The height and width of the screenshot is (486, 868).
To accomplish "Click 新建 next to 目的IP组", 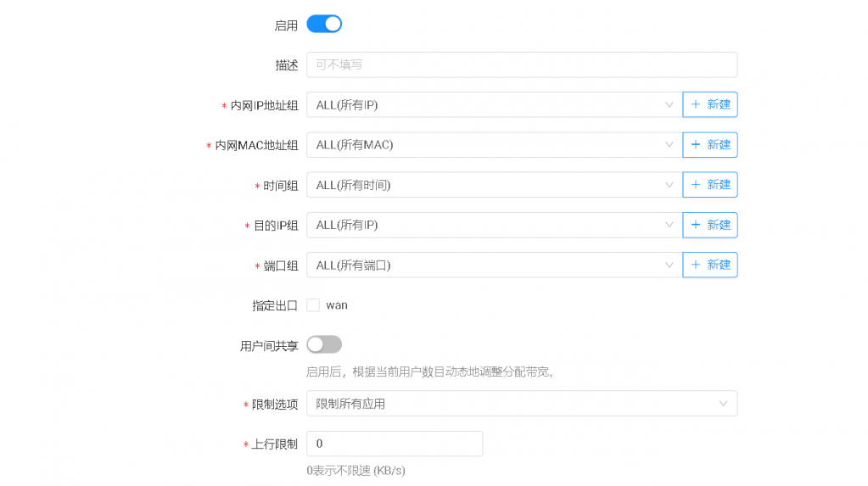I will (710, 226).
